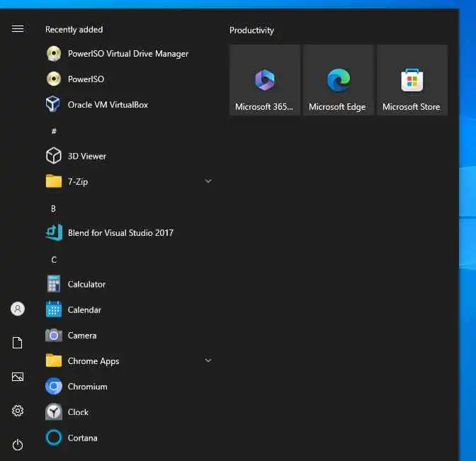476x461 pixels.
Task: Launch PowerISO from its disc icon
Action: pyautogui.click(x=54, y=79)
